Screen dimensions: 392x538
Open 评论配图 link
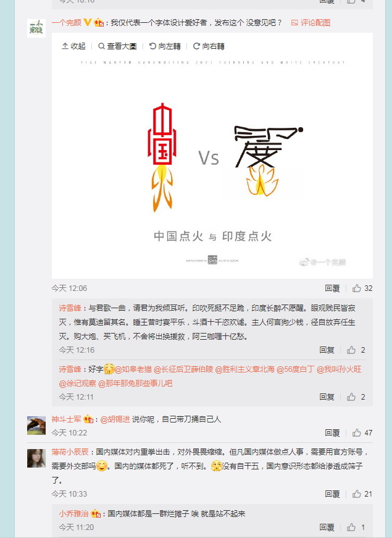tap(311, 23)
